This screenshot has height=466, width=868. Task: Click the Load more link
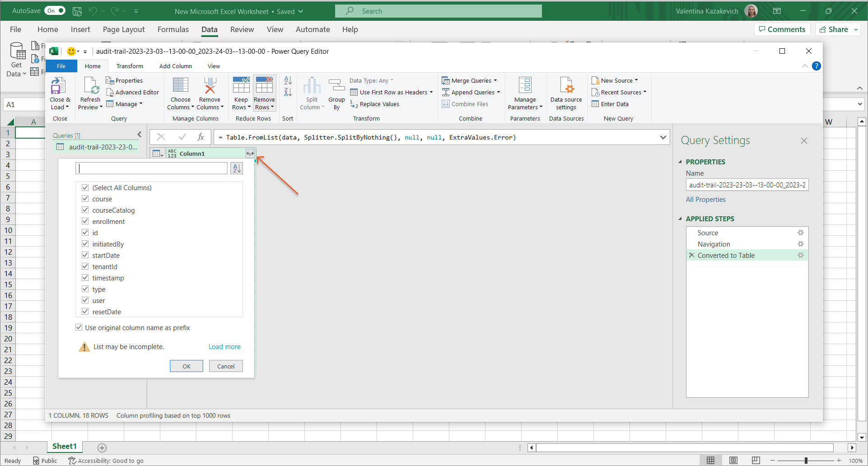224,347
